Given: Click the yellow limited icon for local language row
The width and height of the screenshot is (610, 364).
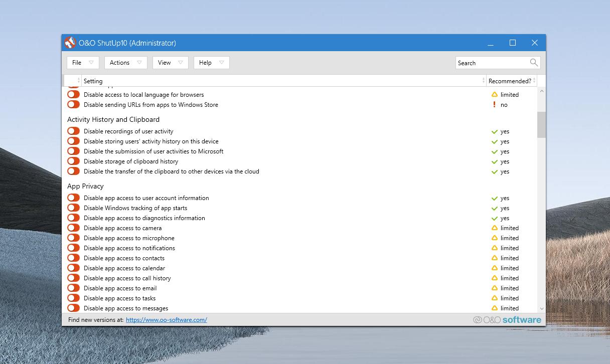Looking at the screenshot, I should pos(495,95).
